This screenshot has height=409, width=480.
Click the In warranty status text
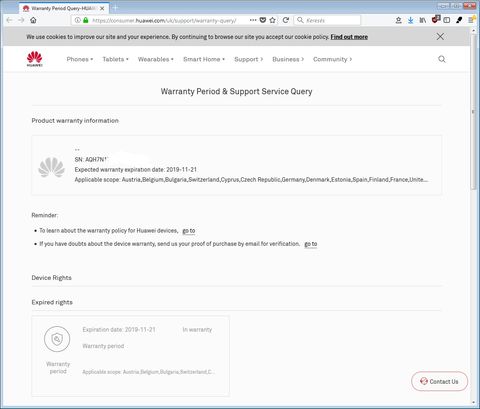pos(197,330)
